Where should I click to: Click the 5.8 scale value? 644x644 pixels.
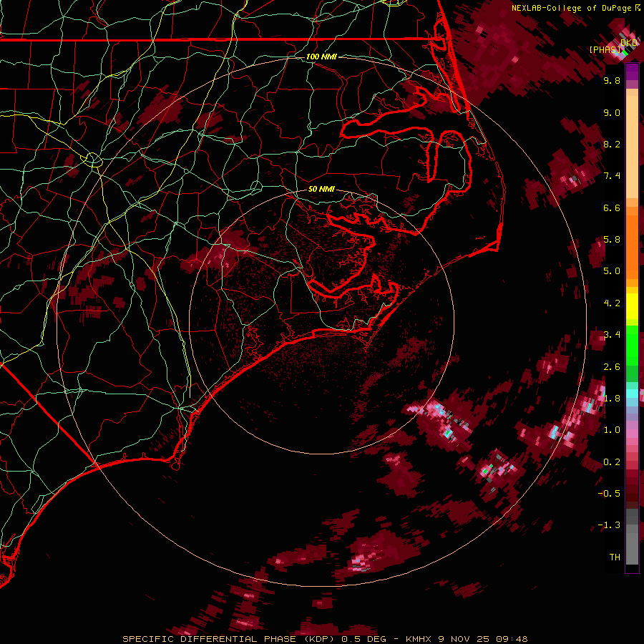pyautogui.click(x=612, y=240)
